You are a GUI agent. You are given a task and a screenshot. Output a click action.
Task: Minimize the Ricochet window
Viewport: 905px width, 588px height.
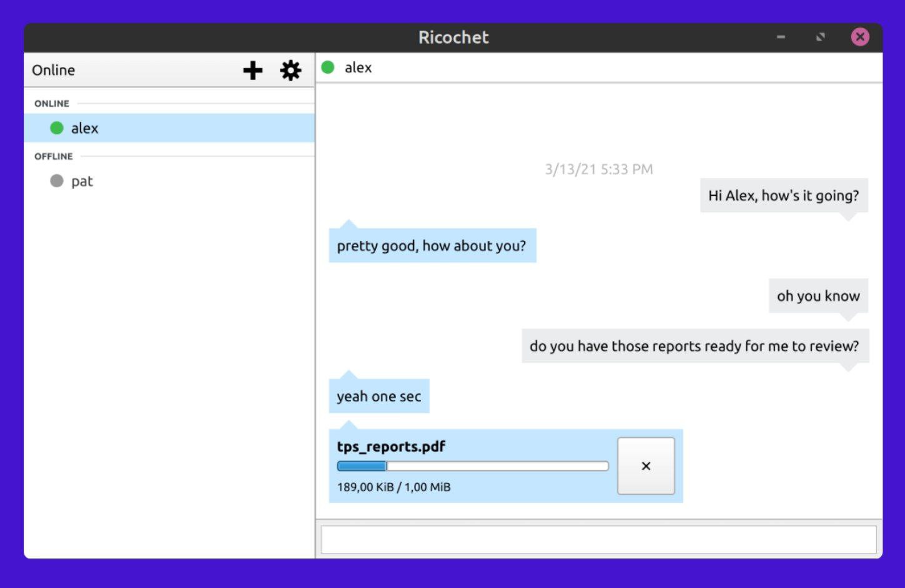781,37
